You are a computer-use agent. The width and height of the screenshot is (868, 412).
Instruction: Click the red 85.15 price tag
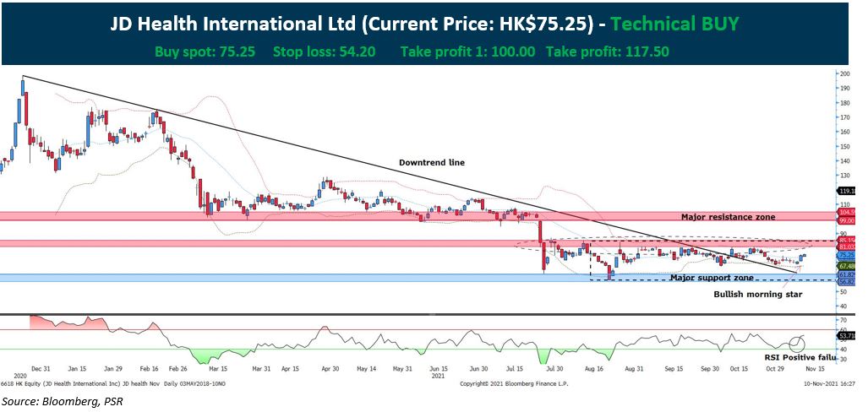[x=847, y=240]
